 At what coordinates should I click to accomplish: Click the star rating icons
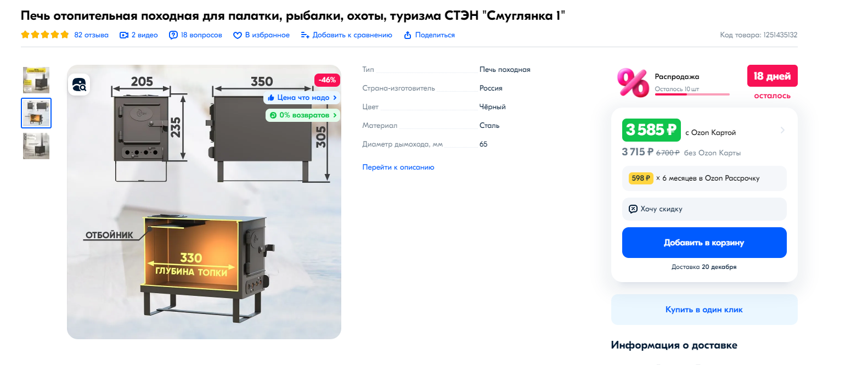45,35
